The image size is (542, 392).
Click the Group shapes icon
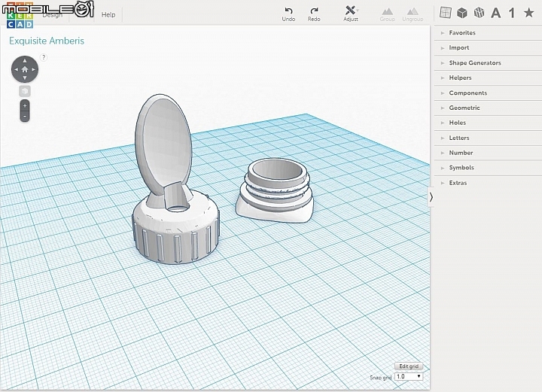387,15
